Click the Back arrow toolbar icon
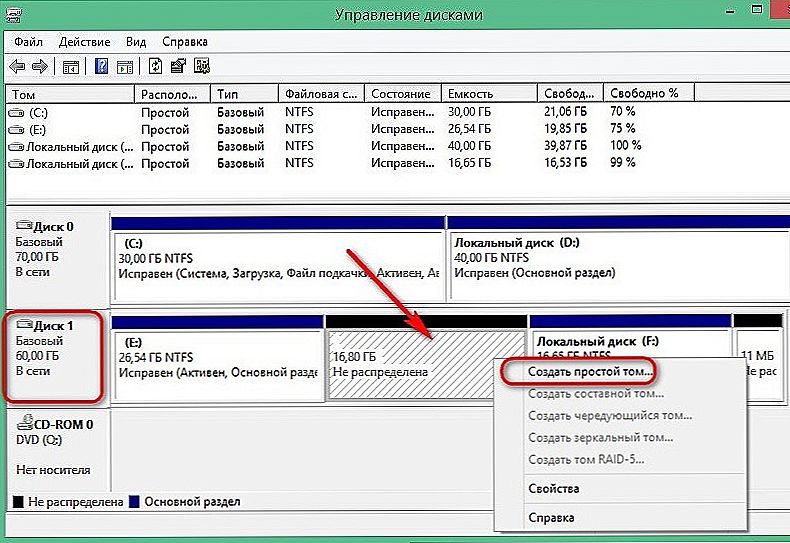Image resolution: width=790 pixels, height=543 pixels. point(17,67)
